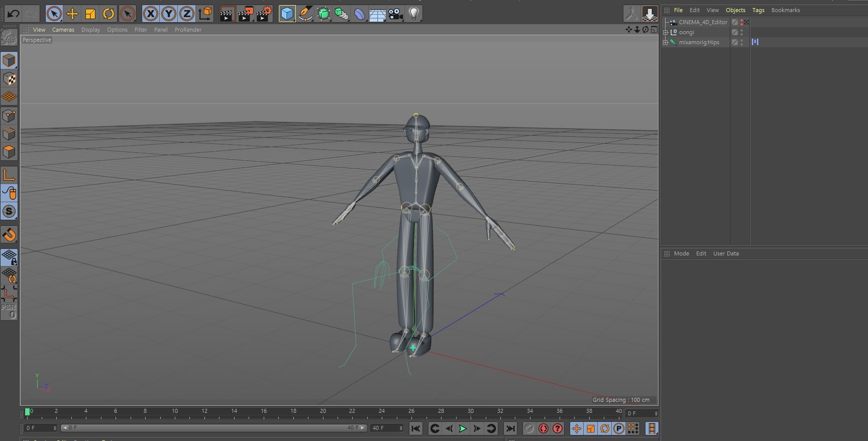The height and width of the screenshot is (441, 868).
Task: Select Model mode in left palette
Action: (9, 61)
